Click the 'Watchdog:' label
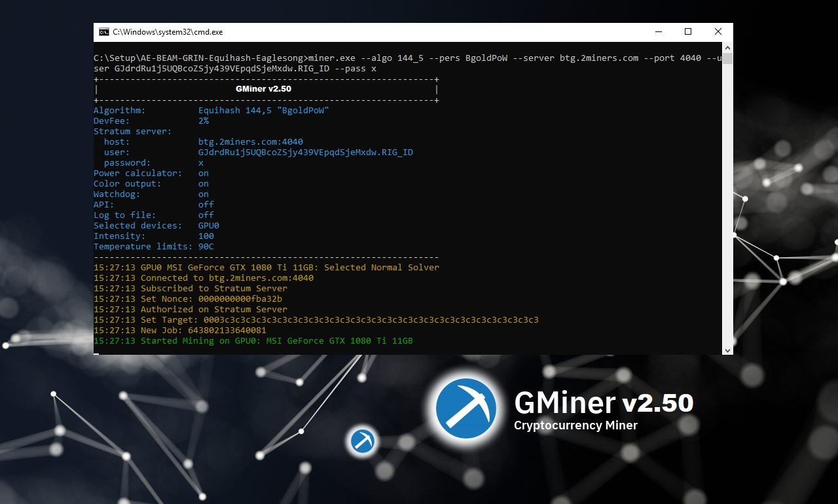 tap(117, 194)
